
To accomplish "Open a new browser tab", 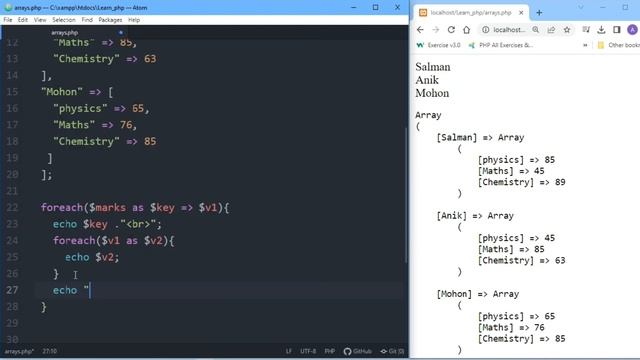I will coord(539,13).
